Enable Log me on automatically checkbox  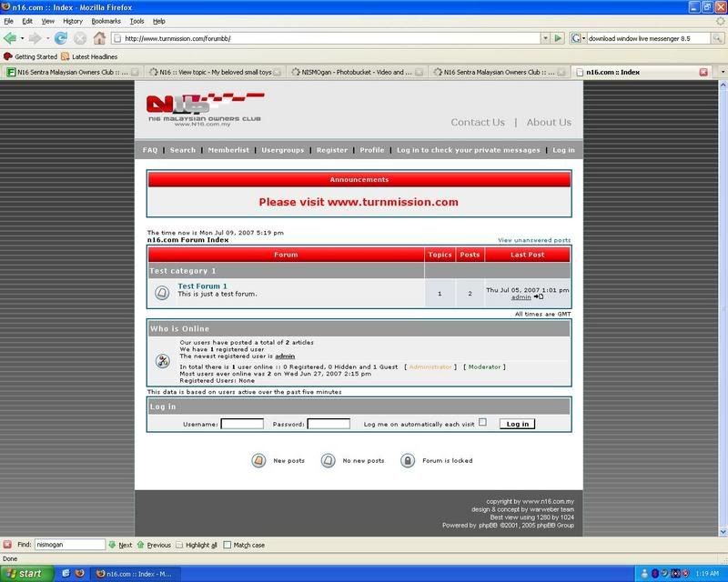tap(482, 423)
